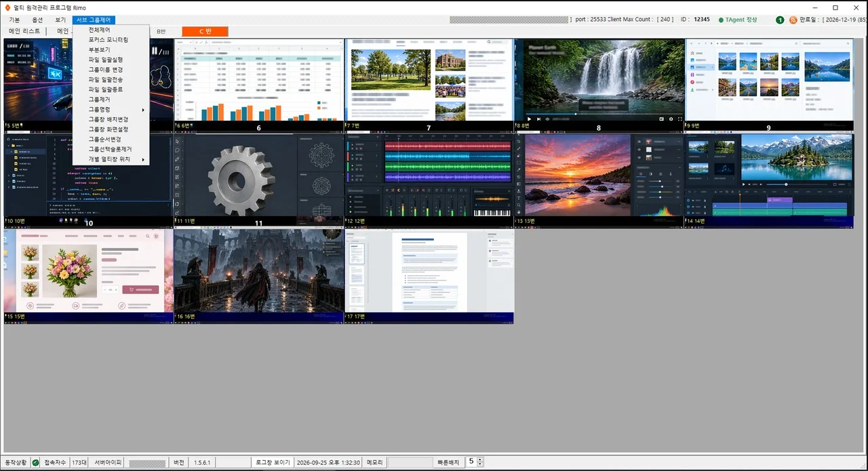The height and width of the screenshot is (471, 868).
Task: Select 파일 일괄실행 menu entry
Action: pyautogui.click(x=111, y=60)
